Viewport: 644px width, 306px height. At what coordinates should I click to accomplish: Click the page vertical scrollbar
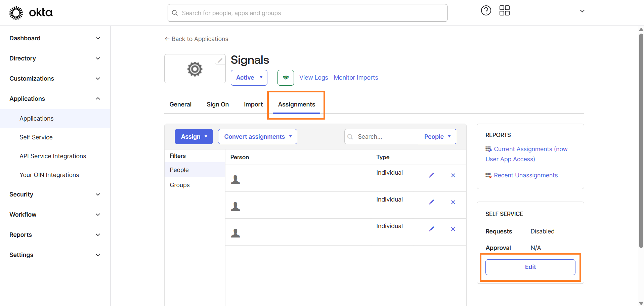click(641, 140)
